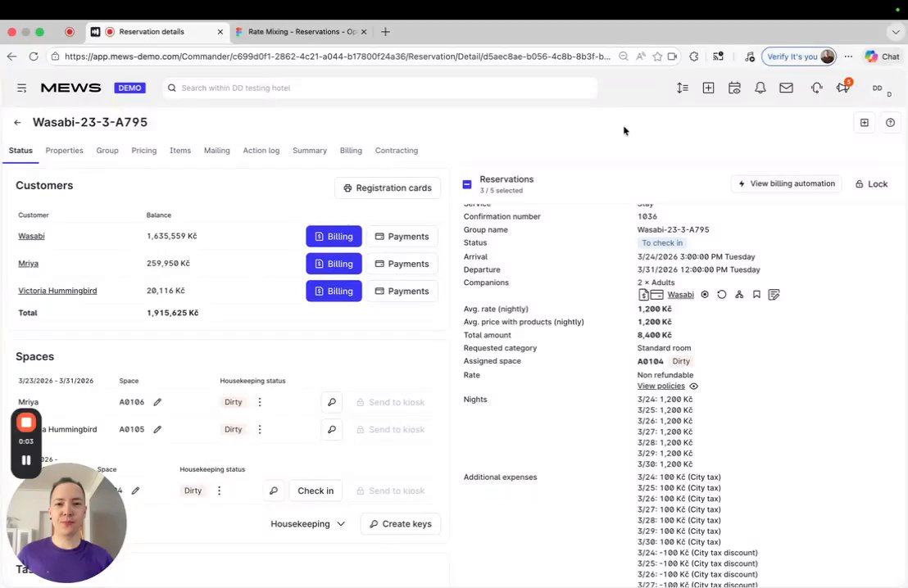Viewport: 908px width, 588px height.
Task: Go to the Contracting tab
Action: pyautogui.click(x=396, y=151)
